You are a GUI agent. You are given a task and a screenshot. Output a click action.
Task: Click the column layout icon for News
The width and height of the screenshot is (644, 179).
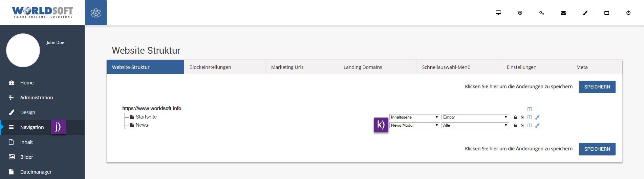coord(530,125)
